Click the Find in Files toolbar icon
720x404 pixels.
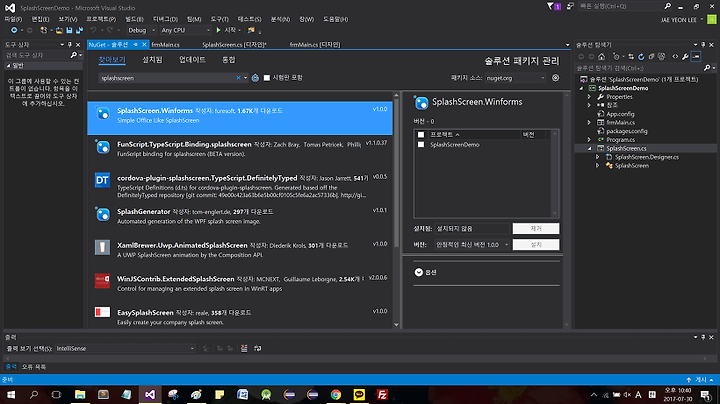pyautogui.click(x=251, y=30)
